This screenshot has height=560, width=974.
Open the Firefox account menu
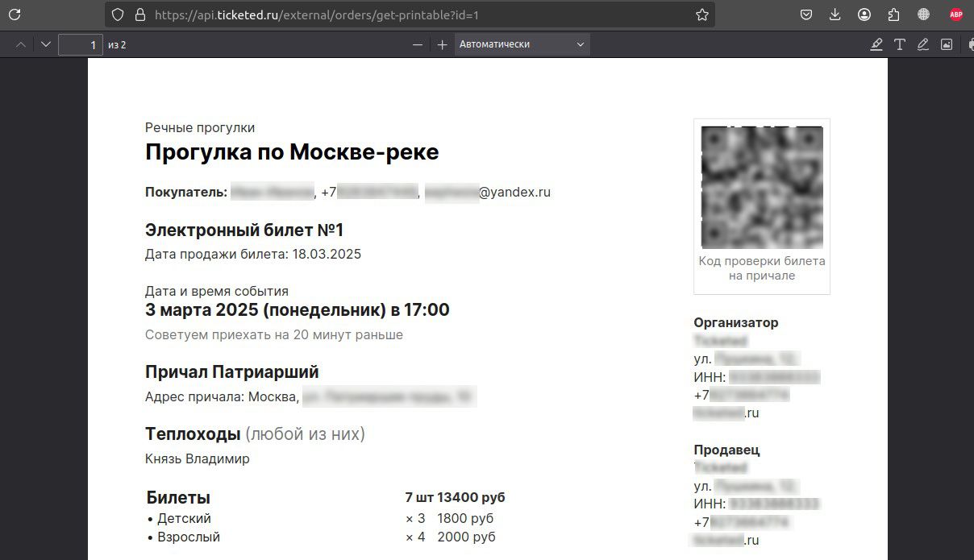click(x=864, y=14)
